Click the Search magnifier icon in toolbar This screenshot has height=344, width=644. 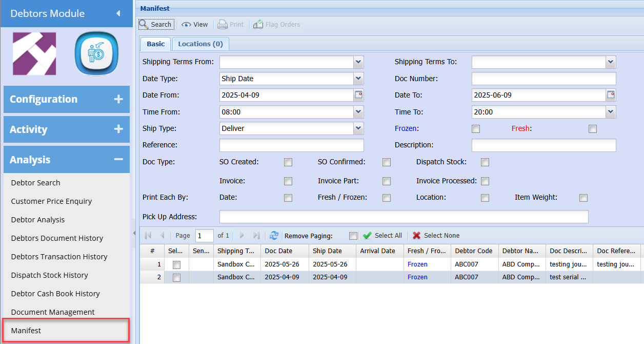[x=144, y=24]
